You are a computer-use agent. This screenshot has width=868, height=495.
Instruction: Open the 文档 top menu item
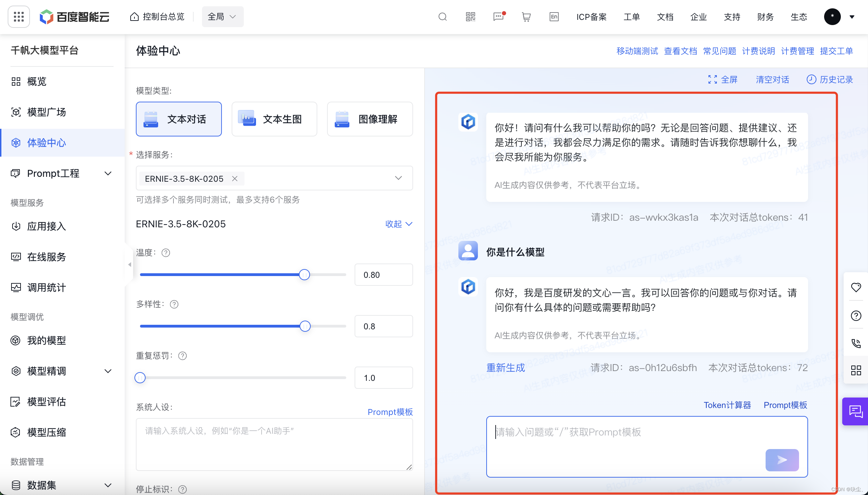pyautogui.click(x=665, y=17)
